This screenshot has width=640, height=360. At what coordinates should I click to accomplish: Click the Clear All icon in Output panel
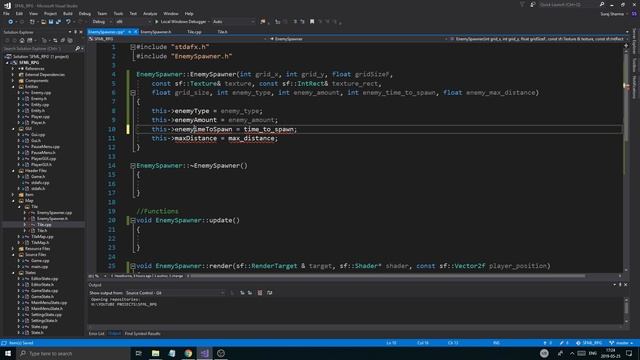[x=260, y=293]
